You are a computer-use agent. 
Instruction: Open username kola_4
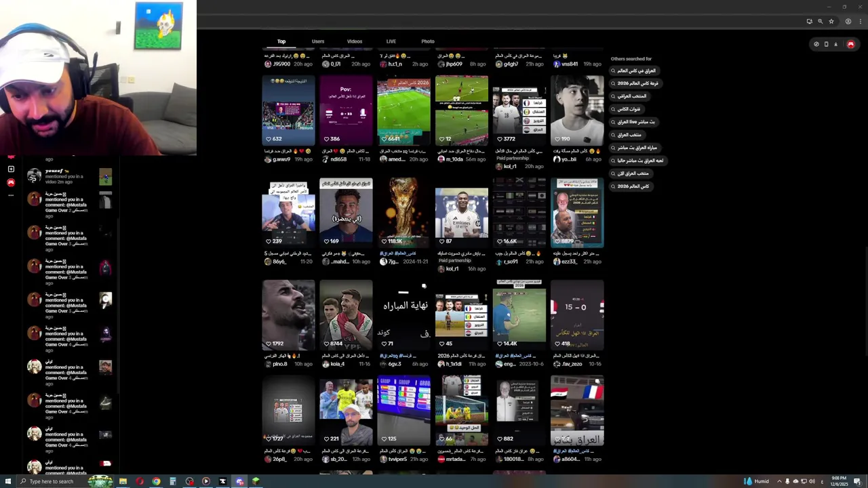click(x=338, y=364)
